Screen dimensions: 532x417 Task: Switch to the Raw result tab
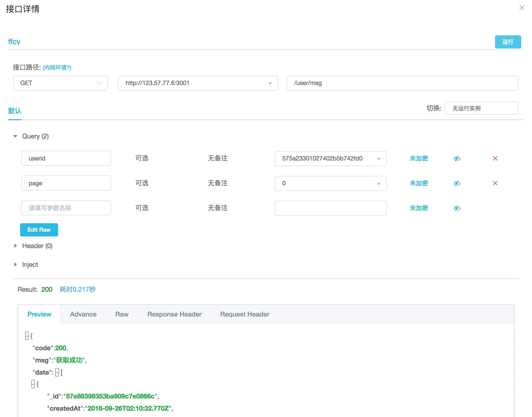[x=122, y=314]
